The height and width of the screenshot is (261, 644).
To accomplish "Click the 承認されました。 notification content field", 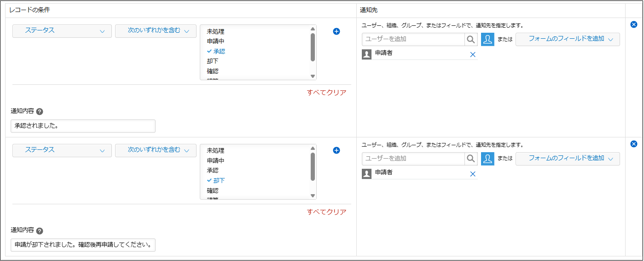I will (83, 126).
